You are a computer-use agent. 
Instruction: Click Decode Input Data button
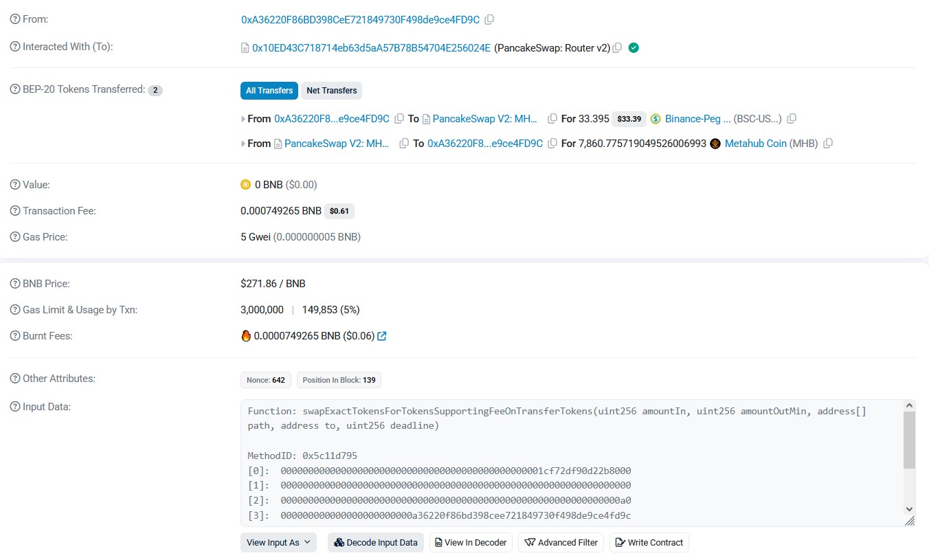coord(376,542)
